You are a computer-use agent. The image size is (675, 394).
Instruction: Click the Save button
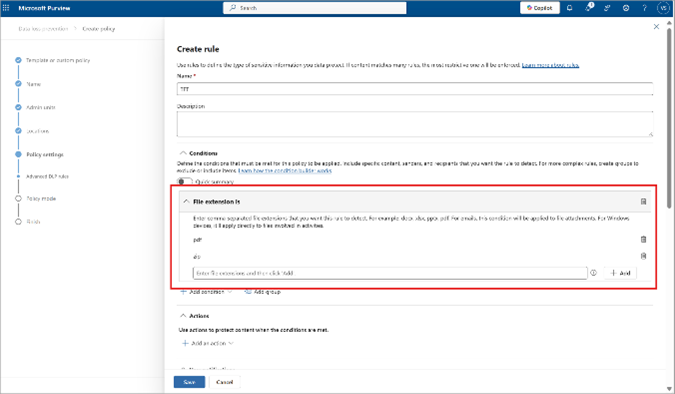pos(189,382)
